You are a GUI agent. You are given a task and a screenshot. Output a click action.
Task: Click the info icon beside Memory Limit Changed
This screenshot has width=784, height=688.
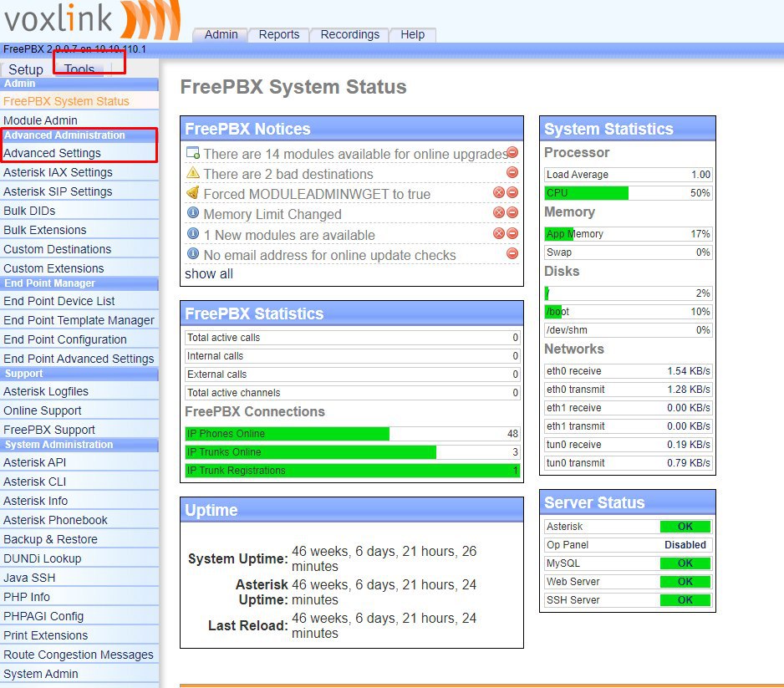(x=192, y=213)
